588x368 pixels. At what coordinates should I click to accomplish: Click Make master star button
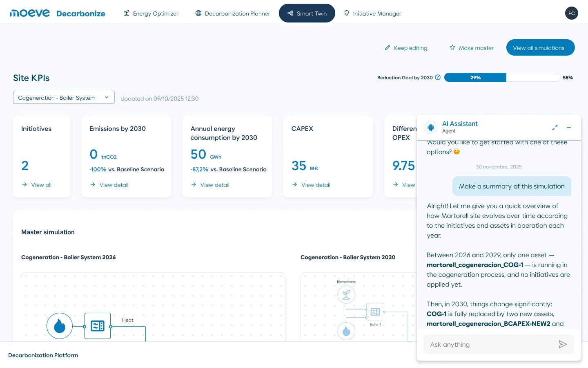click(x=472, y=48)
